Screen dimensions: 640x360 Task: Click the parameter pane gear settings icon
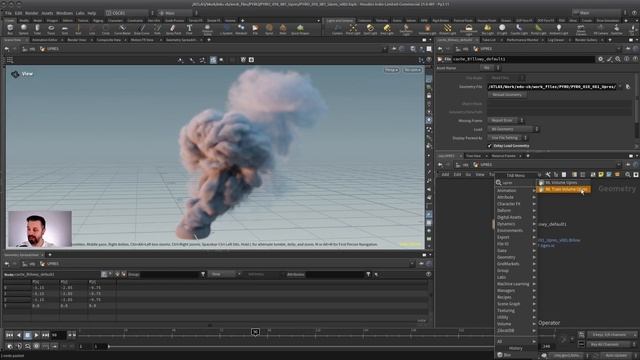pyautogui.click(x=601, y=59)
